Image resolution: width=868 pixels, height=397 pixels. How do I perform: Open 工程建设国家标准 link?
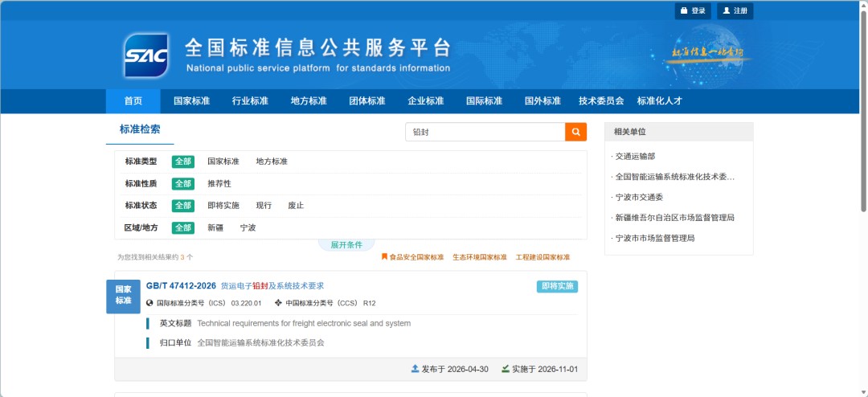pos(542,257)
